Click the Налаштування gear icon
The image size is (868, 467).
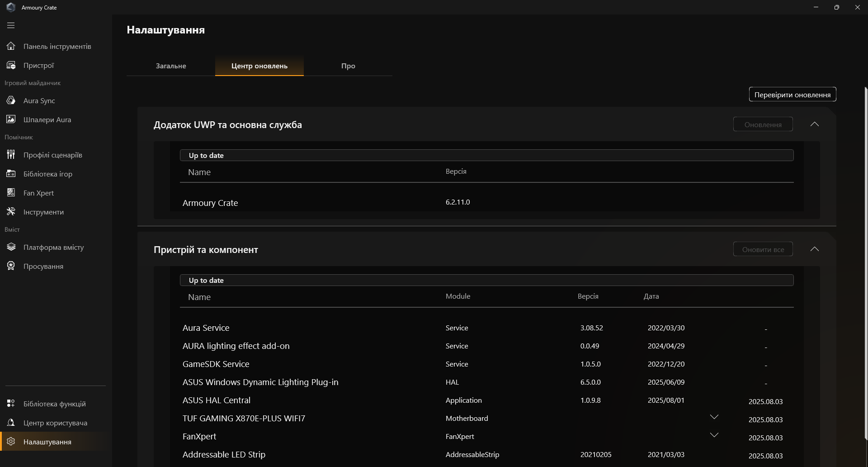pyautogui.click(x=11, y=442)
